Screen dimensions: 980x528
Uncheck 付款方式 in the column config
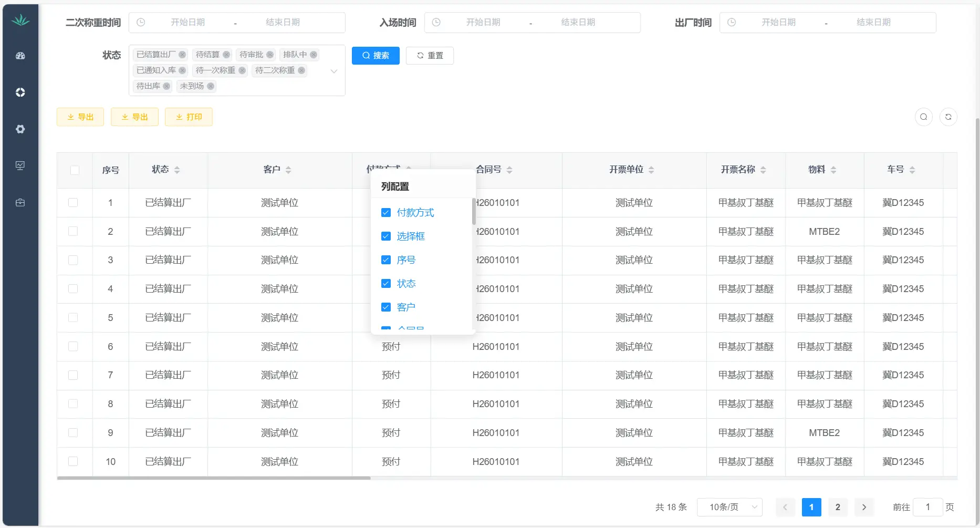[x=386, y=213]
